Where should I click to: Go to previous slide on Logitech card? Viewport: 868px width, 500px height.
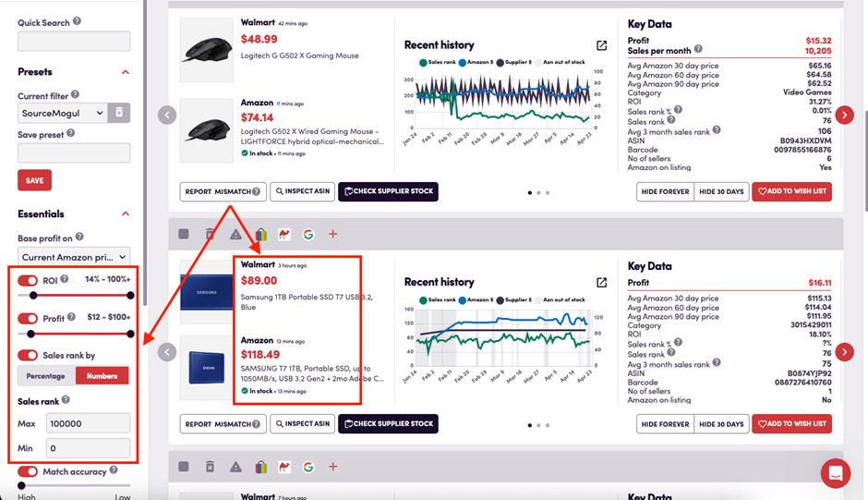167,116
